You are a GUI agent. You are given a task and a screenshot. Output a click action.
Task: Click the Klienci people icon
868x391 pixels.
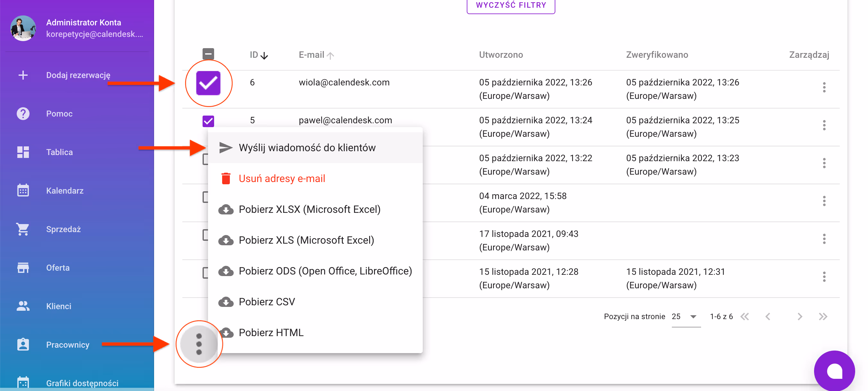click(x=23, y=306)
